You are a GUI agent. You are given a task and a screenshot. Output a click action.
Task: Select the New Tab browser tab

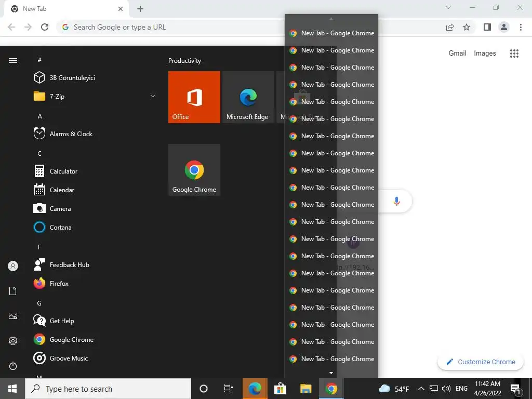tap(66, 9)
